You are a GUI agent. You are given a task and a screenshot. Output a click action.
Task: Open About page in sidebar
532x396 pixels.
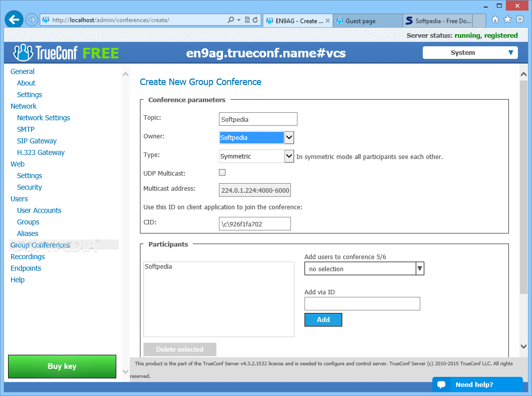(x=26, y=83)
